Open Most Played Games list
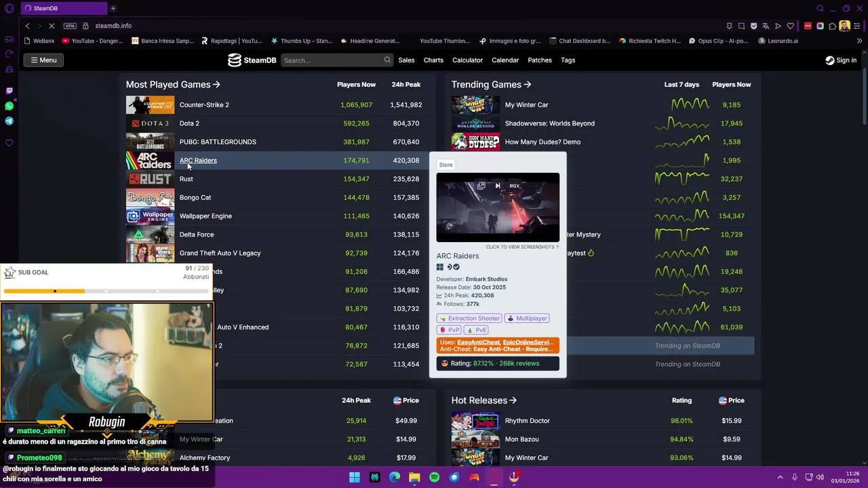868x488 pixels. coord(173,85)
